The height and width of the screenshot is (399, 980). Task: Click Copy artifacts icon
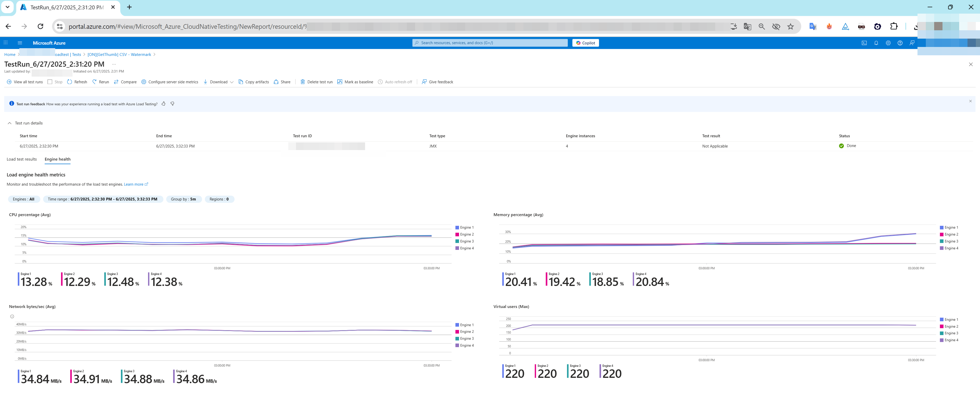coord(241,82)
